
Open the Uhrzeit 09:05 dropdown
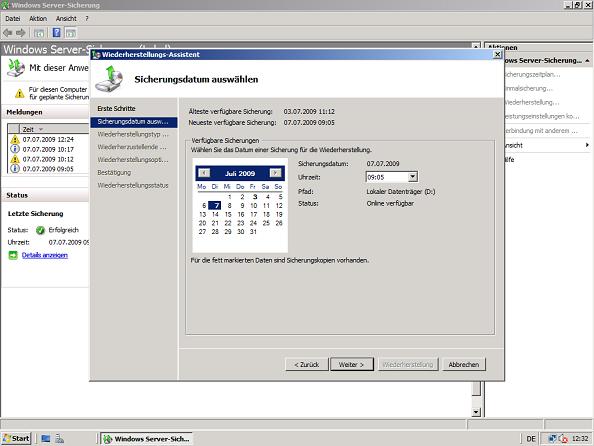coord(413,177)
